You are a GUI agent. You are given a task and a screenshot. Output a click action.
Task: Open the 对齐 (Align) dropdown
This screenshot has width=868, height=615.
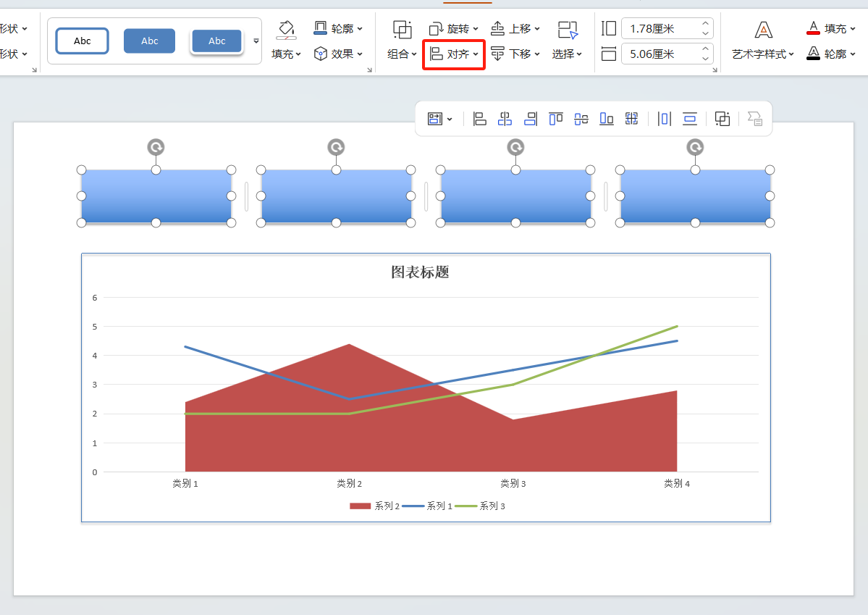point(453,54)
